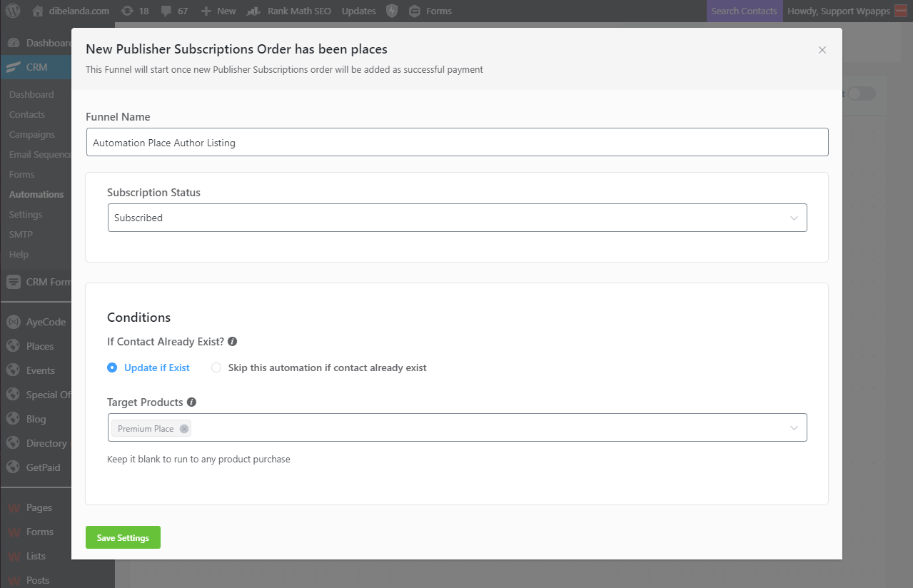The image size is (913, 588).
Task: Show info tooltip for If Contact Already Exist
Action: coord(233,342)
